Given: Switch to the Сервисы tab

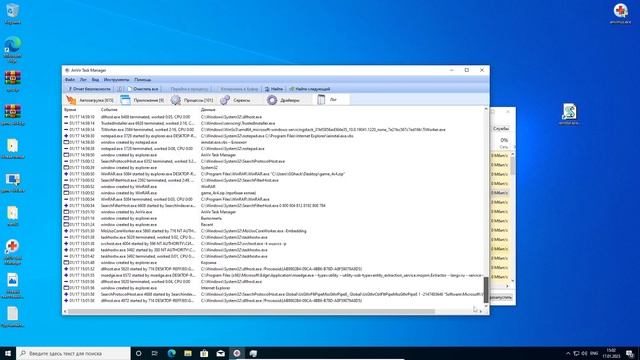Looking at the screenshot, I should point(236,100).
